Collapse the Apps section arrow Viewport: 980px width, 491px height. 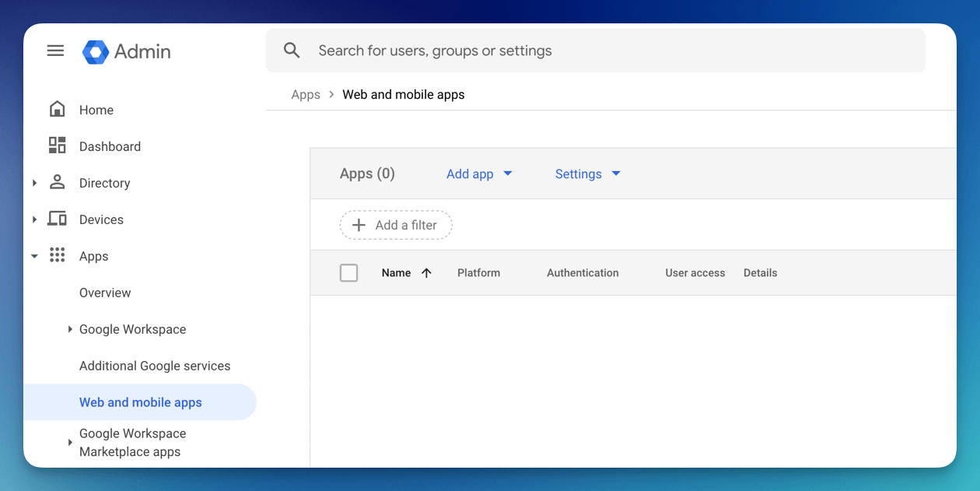34,256
